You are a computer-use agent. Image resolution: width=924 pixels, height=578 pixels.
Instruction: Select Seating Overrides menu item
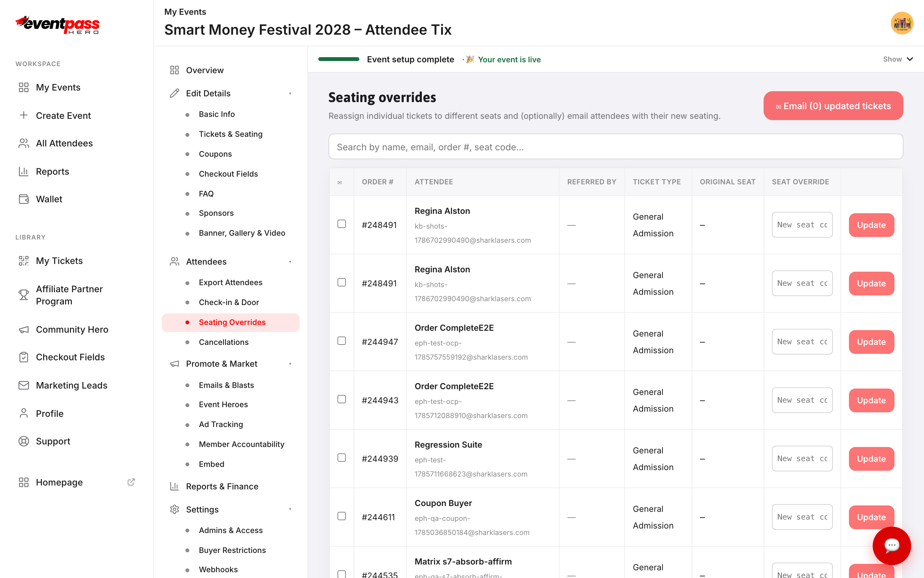231,322
